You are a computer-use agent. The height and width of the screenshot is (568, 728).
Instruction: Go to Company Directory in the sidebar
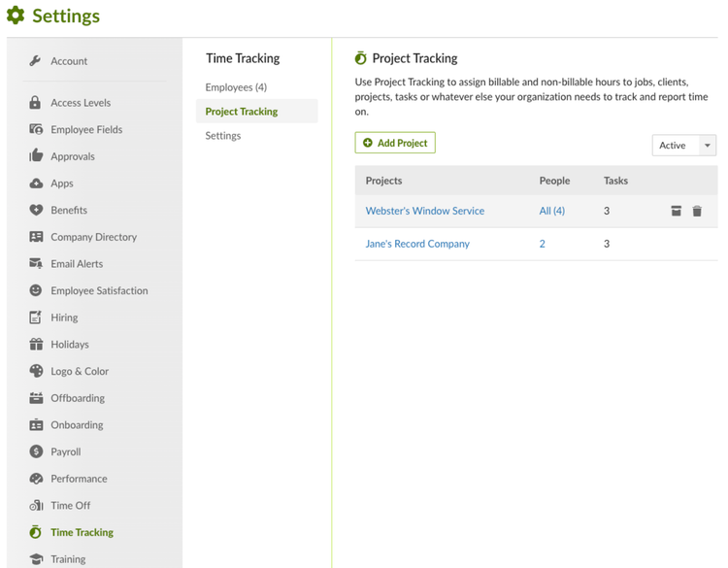94,237
